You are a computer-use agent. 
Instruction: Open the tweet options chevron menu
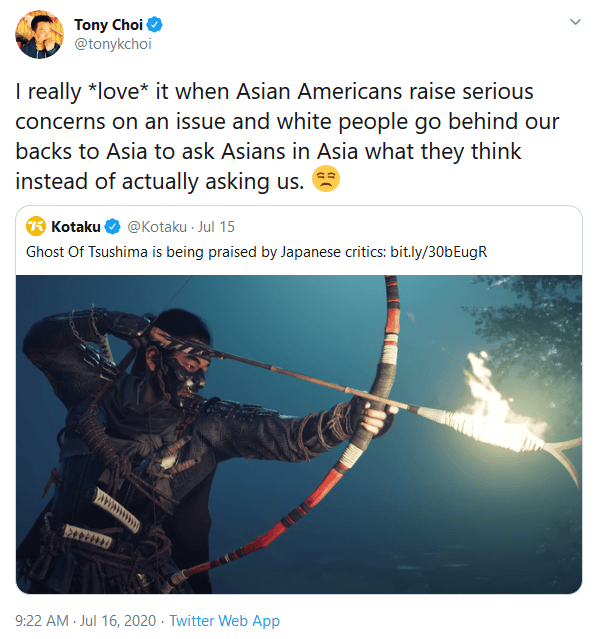click(575, 22)
